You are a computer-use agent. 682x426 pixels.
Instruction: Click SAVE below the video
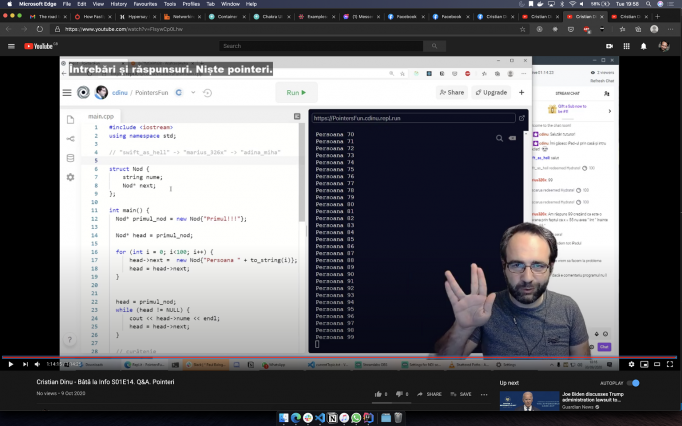pos(461,394)
